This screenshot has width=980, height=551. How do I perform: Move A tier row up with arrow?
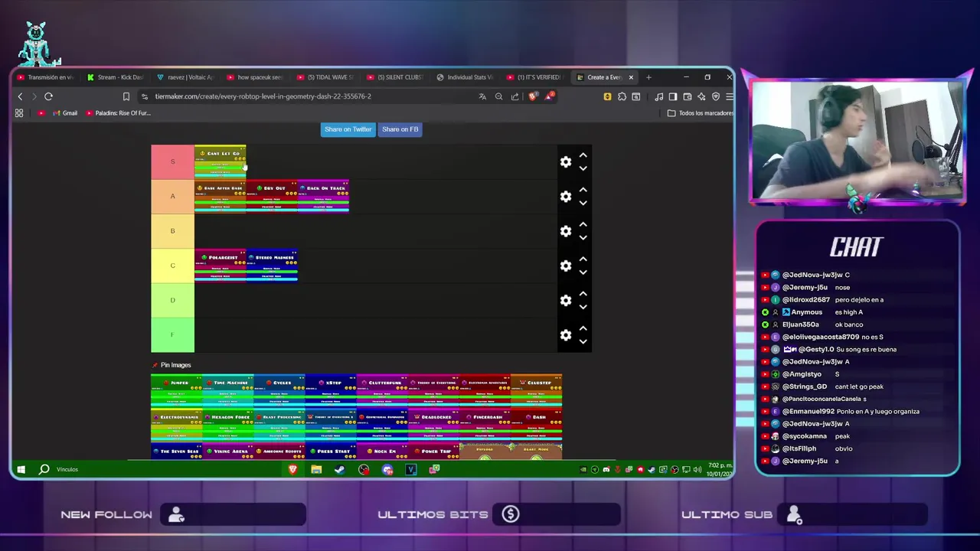point(583,189)
